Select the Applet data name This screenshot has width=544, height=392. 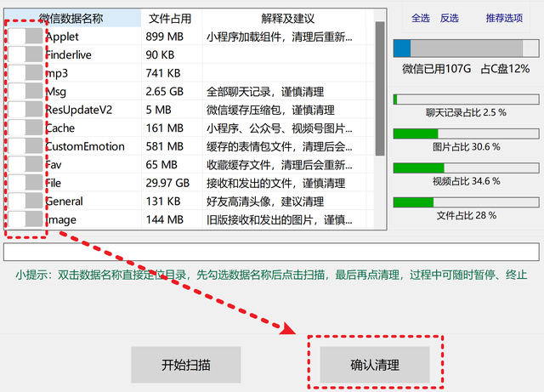click(x=62, y=37)
